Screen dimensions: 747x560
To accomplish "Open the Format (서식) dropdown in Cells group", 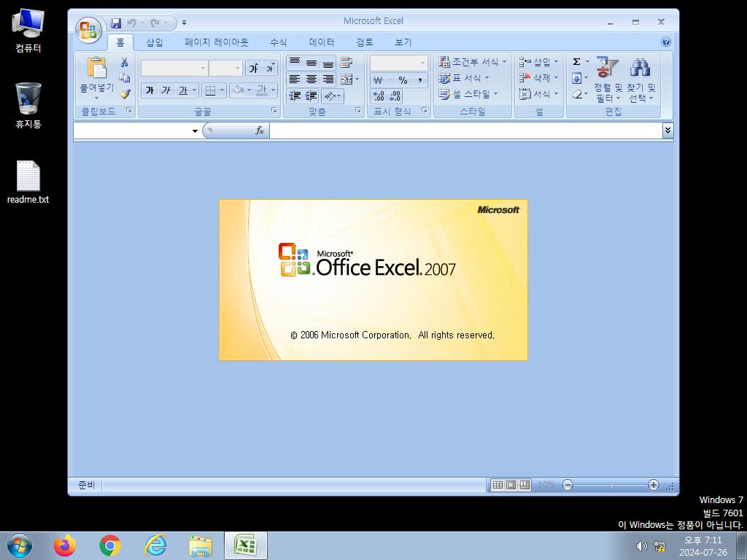I will click(x=538, y=94).
